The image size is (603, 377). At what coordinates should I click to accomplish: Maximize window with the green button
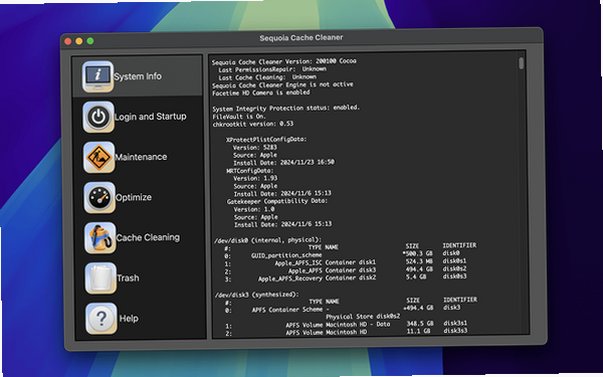tap(90, 41)
